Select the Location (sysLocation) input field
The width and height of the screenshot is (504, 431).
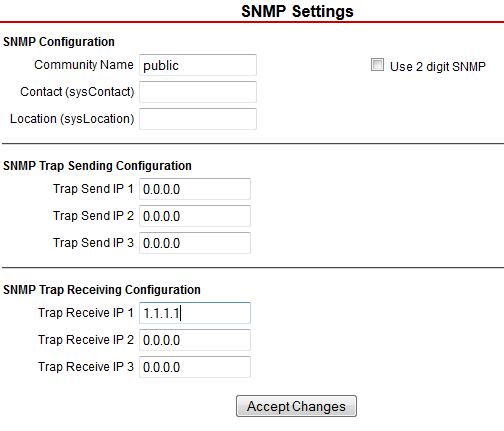pyautogui.click(x=198, y=119)
